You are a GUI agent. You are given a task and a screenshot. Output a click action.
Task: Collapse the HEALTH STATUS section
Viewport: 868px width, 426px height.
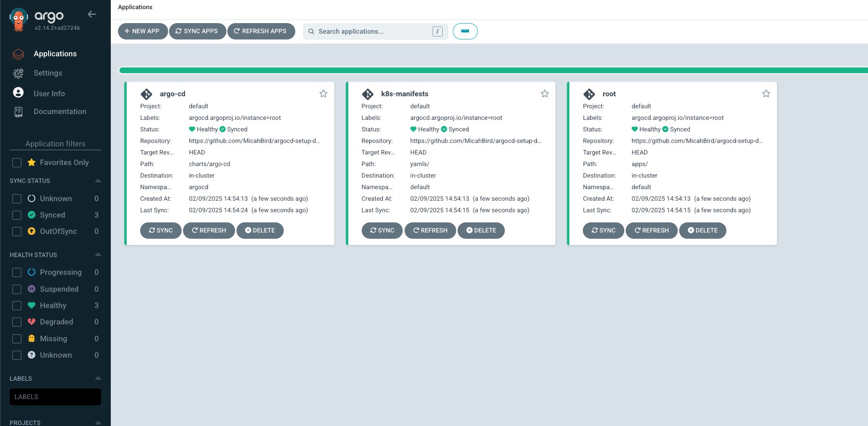[98, 254]
